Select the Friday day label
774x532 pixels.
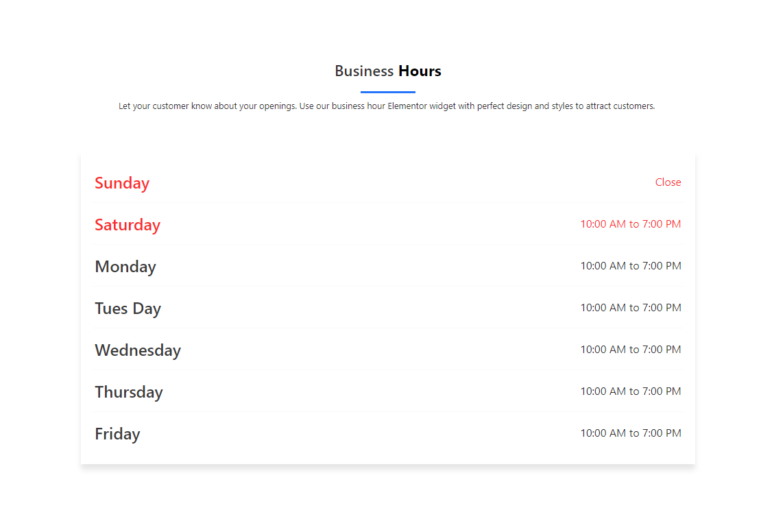[x=117, y=434]
